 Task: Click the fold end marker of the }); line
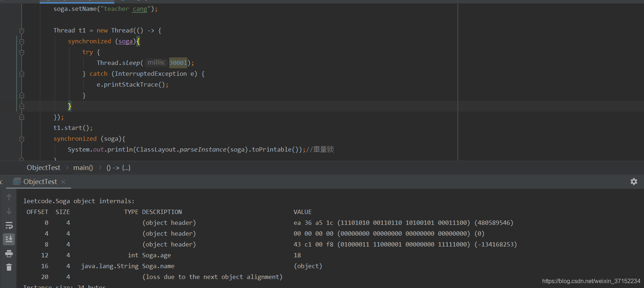click(x=22, y=117)
